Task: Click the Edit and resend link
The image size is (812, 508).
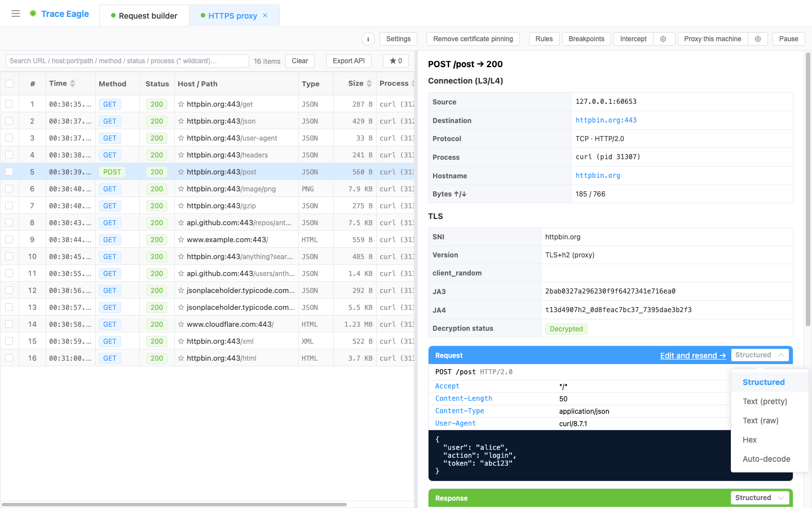Action: (693, 356)
